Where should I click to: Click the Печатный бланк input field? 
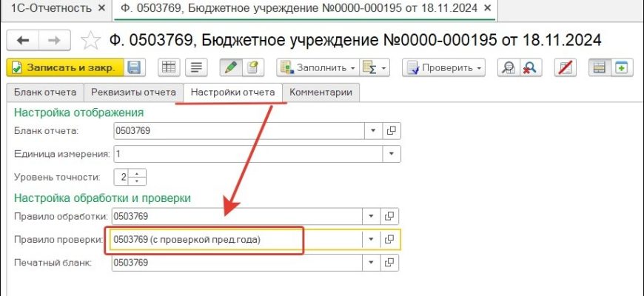[x=237, y=263]
